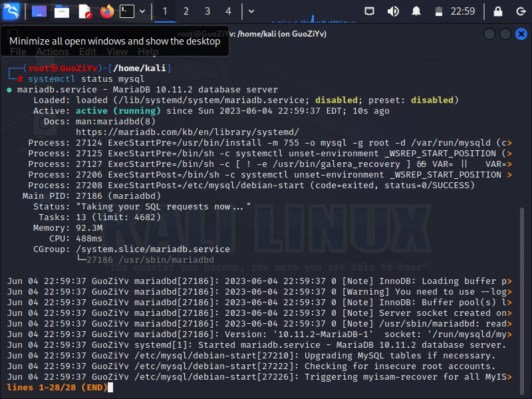This screenshot has width=532, height=399.
Task: Open the Kali applications menu
Action: 11,11
